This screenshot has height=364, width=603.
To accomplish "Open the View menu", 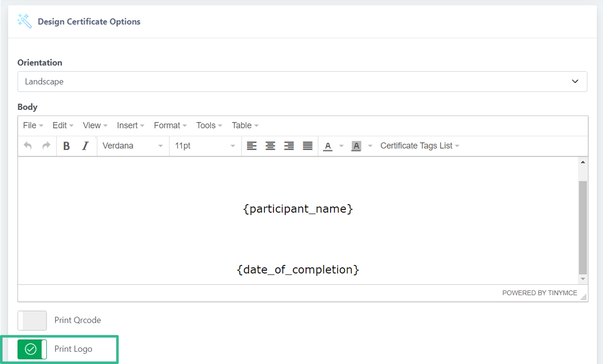I will tap(95, 125).
